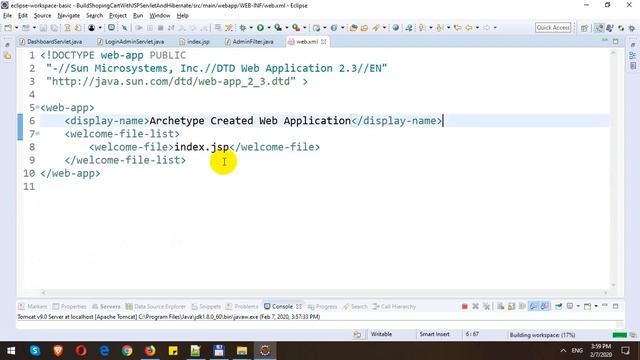This screenshot has width=640, height=360.
Task: Switch to the index.jsp editor tab
Action: tap(194, 42)
